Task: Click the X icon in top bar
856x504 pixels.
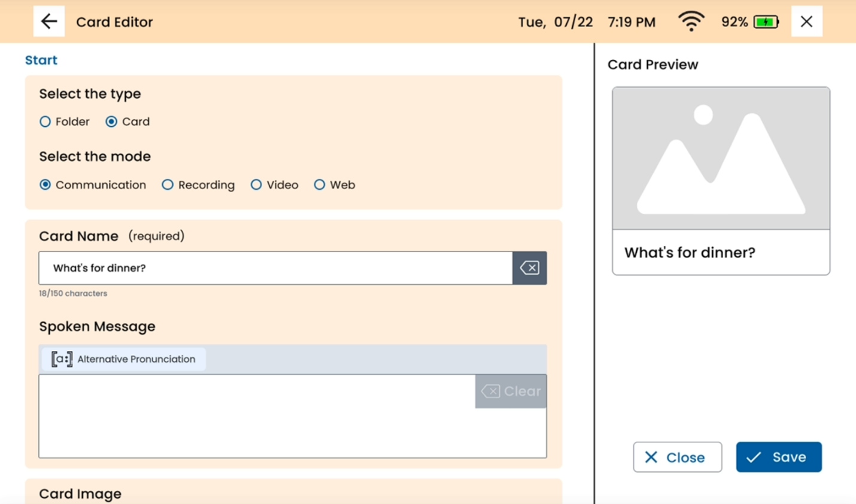Action: (x=806, y=22)
